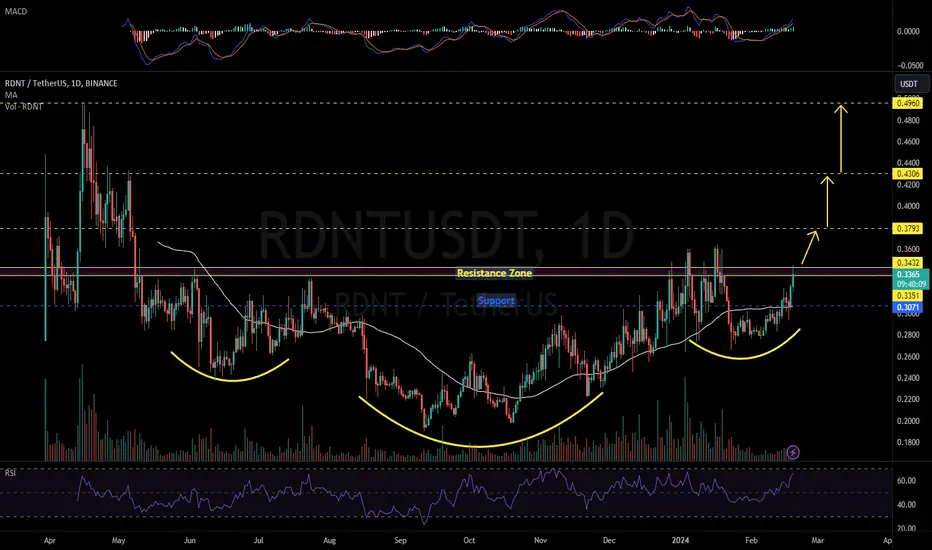
Task: Select the RSI indicator label
Action: pyautogui.click(x=10, y=473)
